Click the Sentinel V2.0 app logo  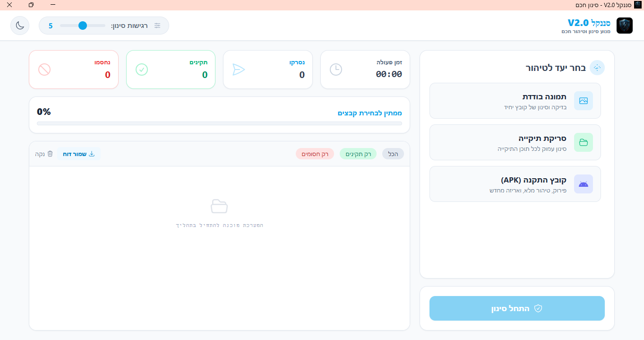[x=625, y=26]
